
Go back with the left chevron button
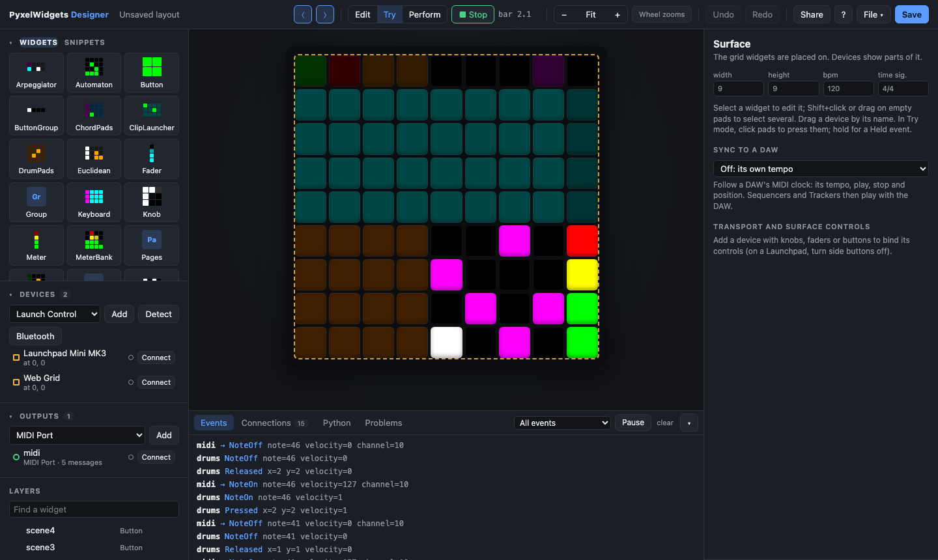(x=303, y=14)
